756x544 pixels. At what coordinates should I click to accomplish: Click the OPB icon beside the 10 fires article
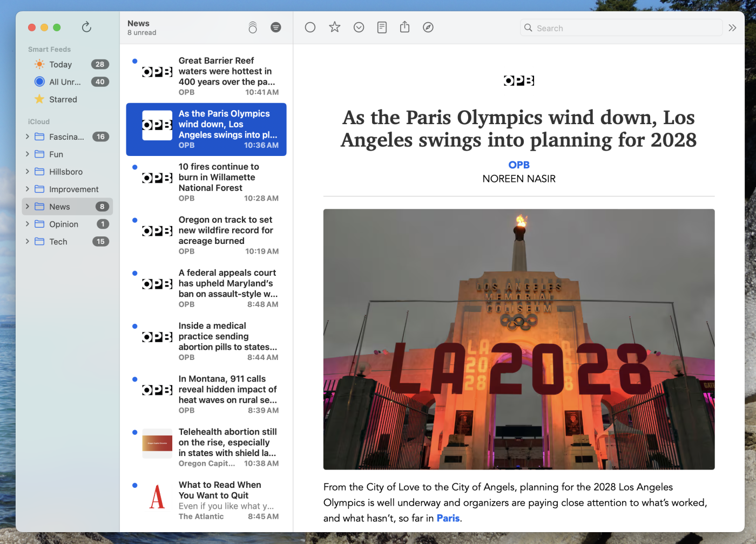[x=157, y=178]
